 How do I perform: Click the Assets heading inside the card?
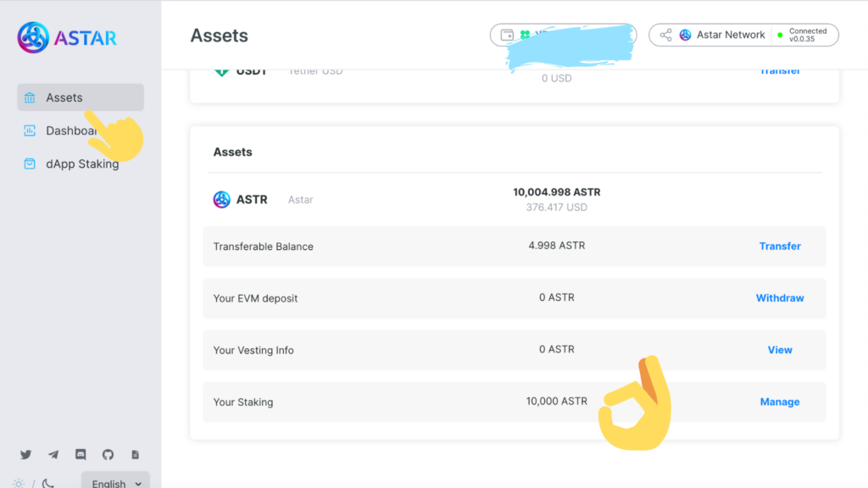pyautogui.click(x=232, y=152)
